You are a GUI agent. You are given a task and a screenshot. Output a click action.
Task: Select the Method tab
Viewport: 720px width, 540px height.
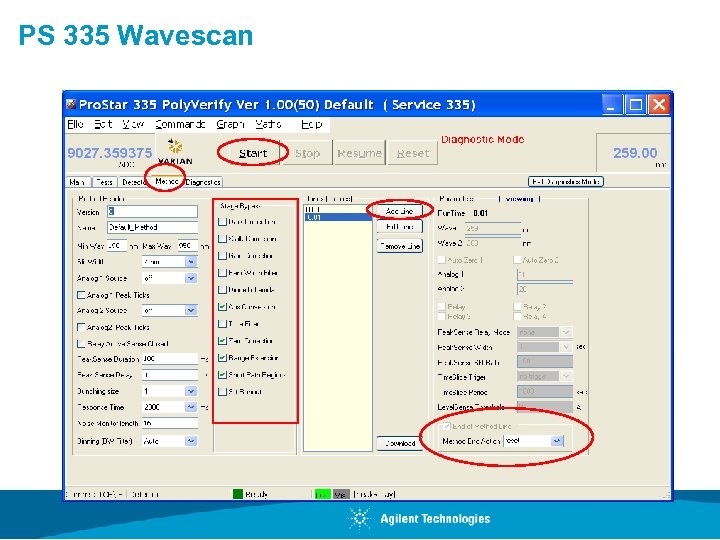[167, 181]
